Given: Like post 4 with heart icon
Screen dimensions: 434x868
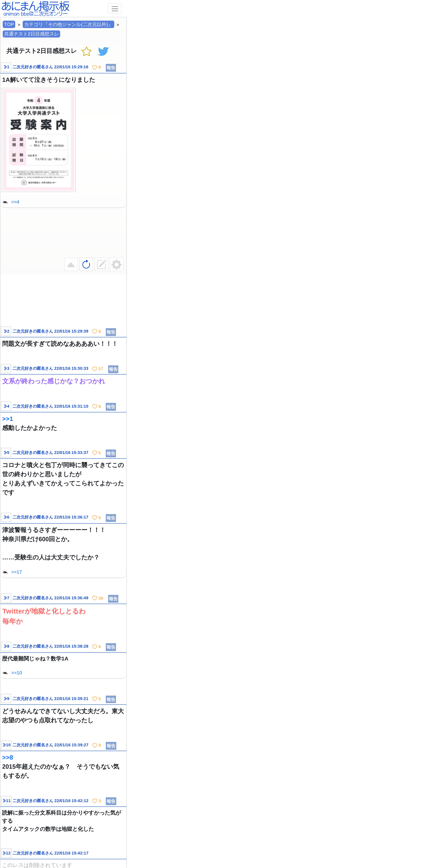Looking at the screenshot, I should pos(95,407).
